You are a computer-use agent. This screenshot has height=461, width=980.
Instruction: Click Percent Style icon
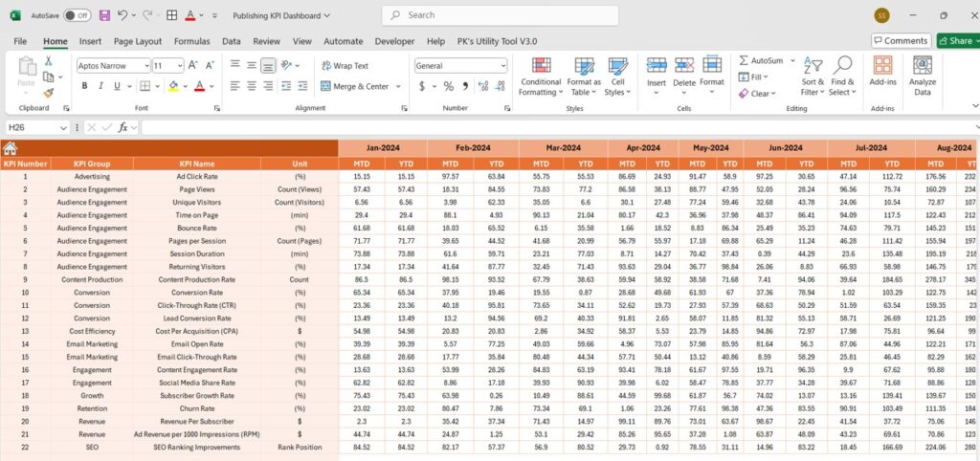(x=449, y=86)
